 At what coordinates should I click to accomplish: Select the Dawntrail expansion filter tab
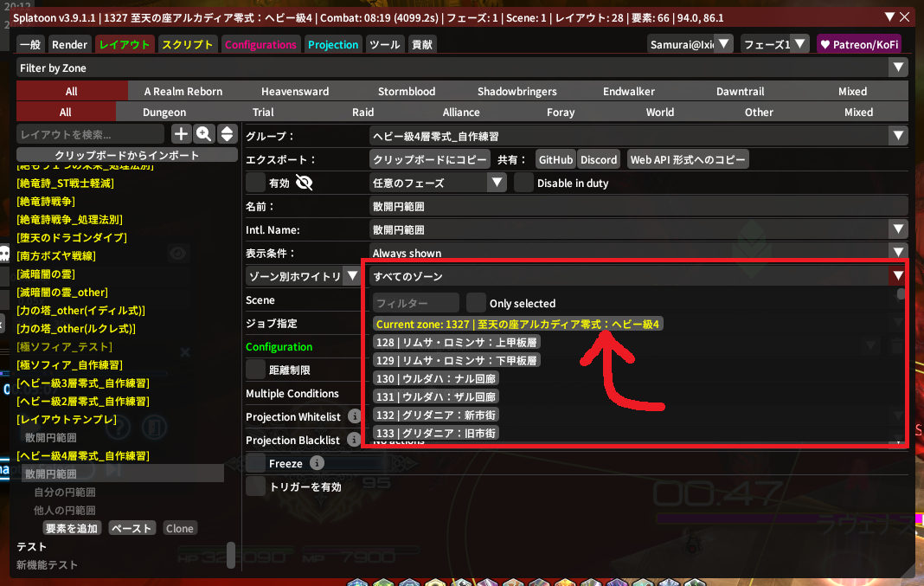pyautogui.click(x=740, y=91)
